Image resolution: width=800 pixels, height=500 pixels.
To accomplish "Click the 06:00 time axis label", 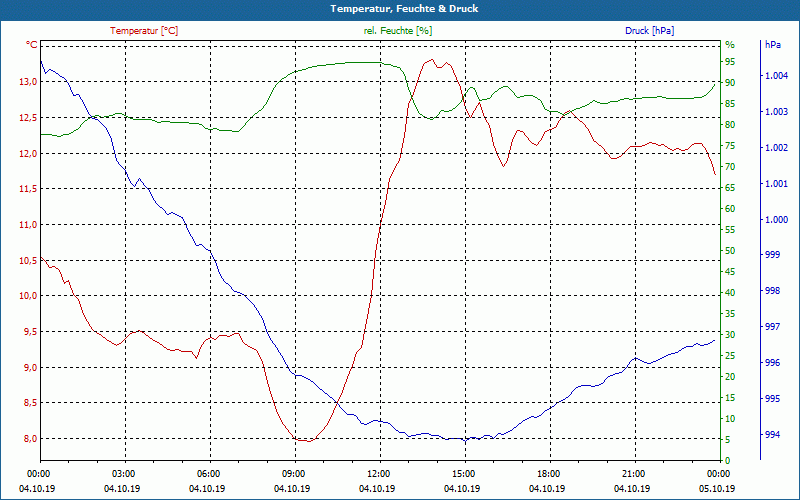I will tap(207, 473).
